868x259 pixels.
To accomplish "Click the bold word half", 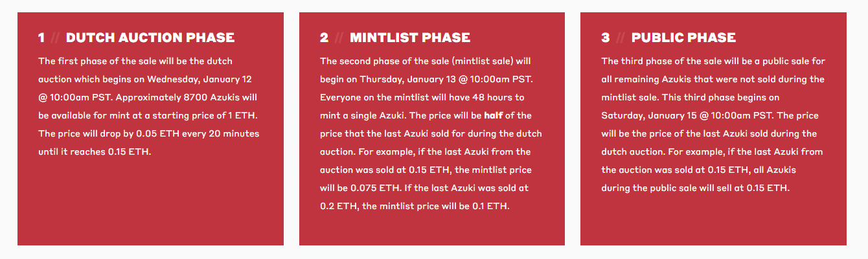I will point(494,116).
